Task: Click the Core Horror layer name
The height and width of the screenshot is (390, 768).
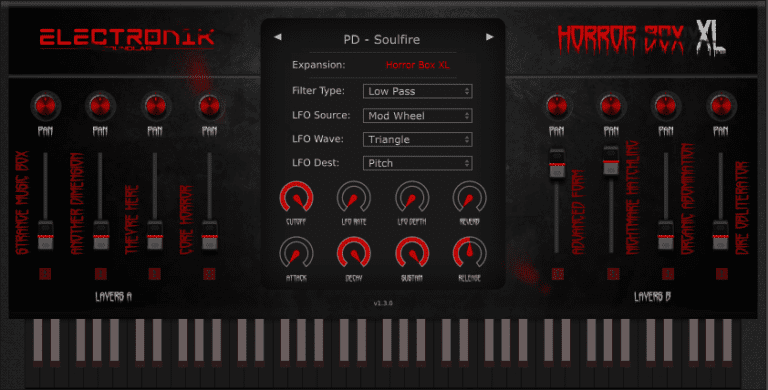Action: click(187, 219)
